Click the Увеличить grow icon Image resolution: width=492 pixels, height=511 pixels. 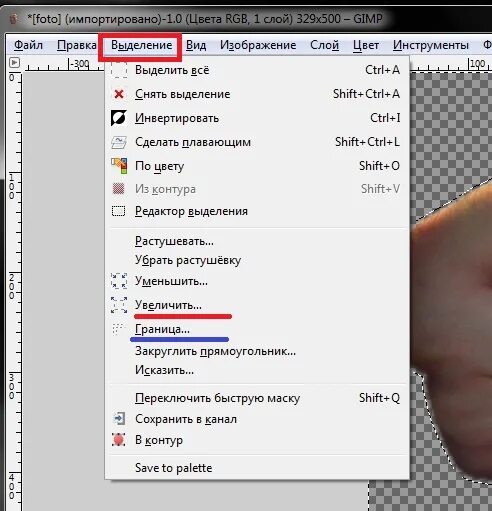(119, 305)
